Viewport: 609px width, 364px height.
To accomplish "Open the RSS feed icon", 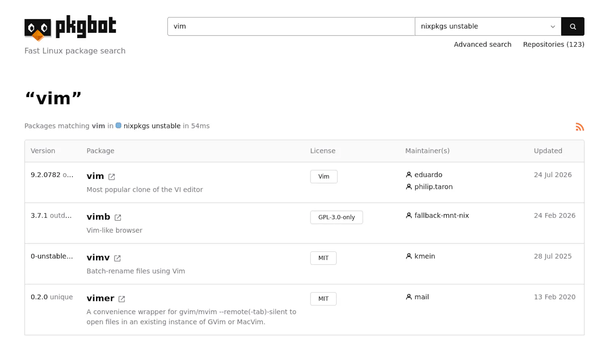I will coord(580,127).
